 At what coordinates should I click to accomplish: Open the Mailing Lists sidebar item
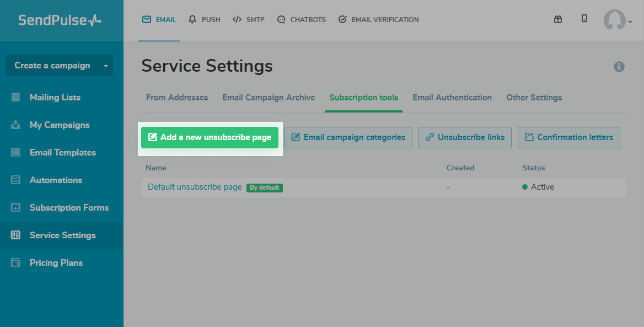pos(55,98)
